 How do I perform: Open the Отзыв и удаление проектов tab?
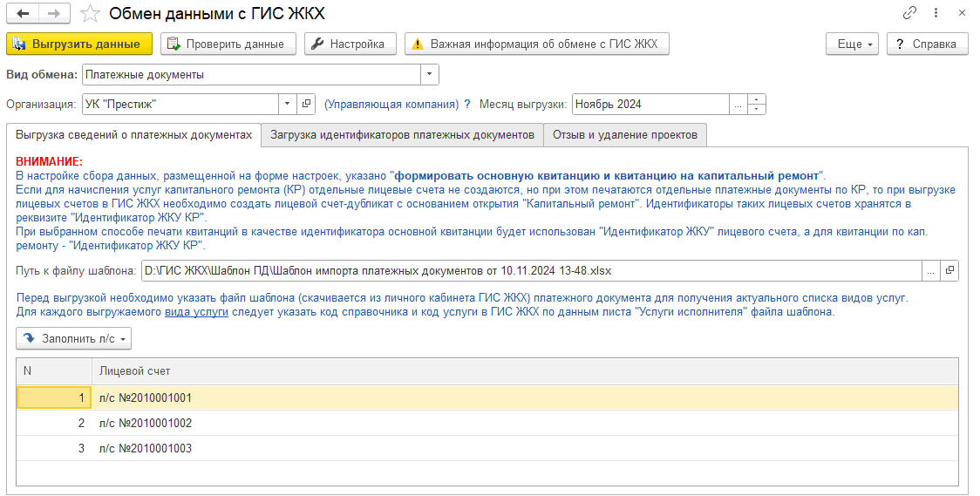point(625,135)
